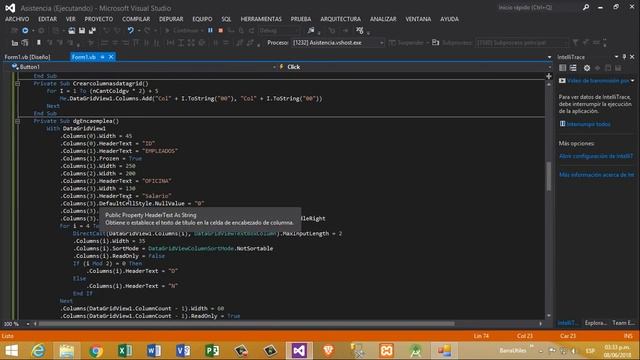The image size is (640, 360).
Task: Open XAMPP from the taskbar
Action: pos(386,351)
